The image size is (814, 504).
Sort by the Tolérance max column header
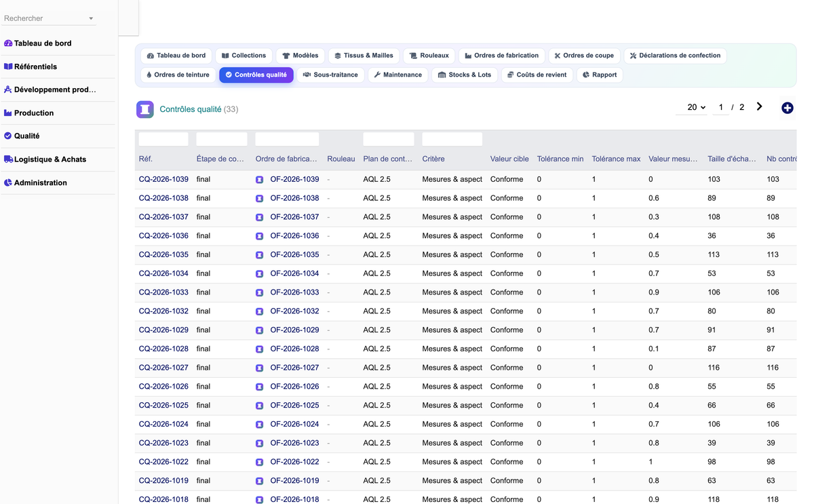pos(616,159)
